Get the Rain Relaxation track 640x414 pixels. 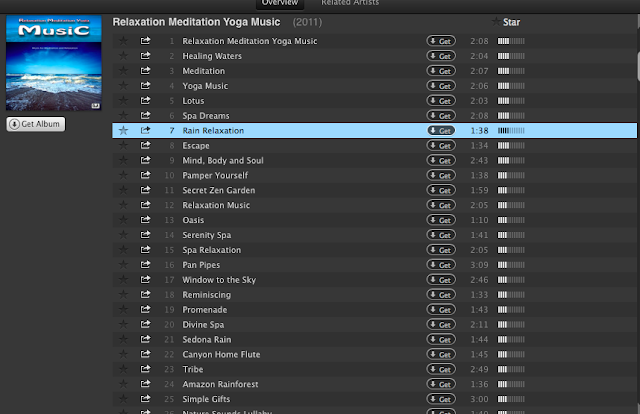pyautogui.click(x=441, y=131)
